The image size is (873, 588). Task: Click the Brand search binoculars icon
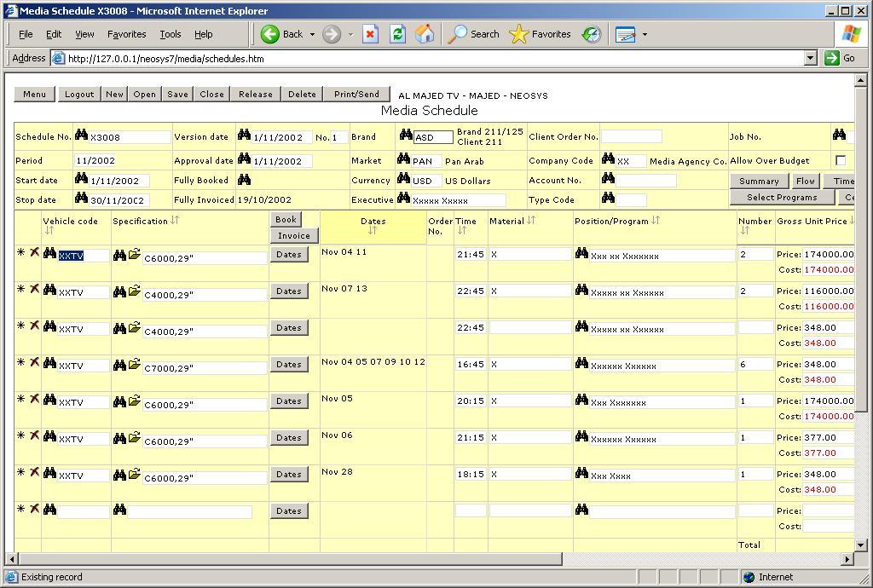[x=406, y=135]
